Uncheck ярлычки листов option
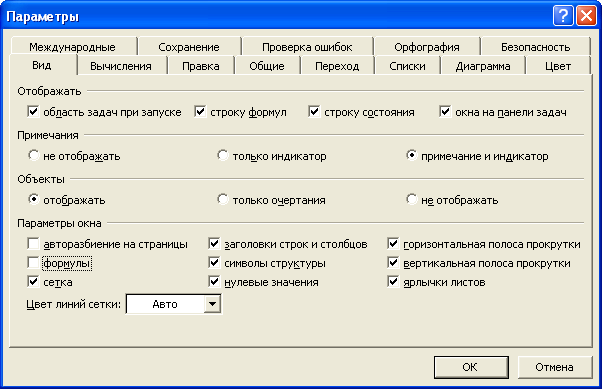 393,282
